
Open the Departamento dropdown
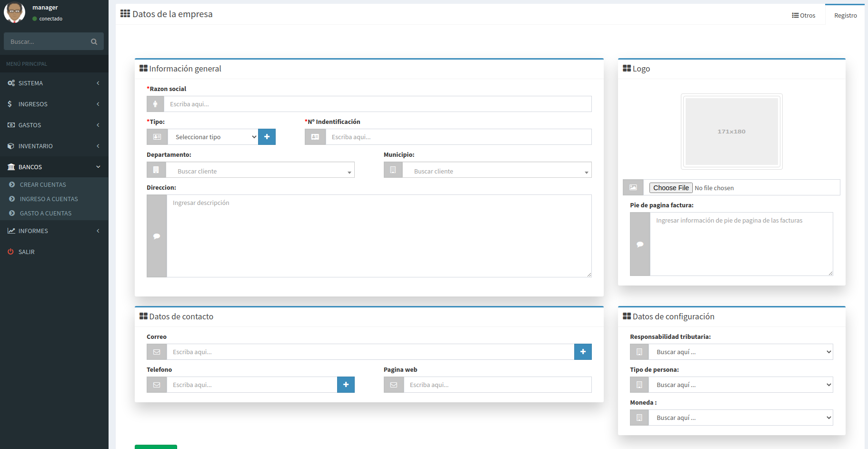coord(259,171)
